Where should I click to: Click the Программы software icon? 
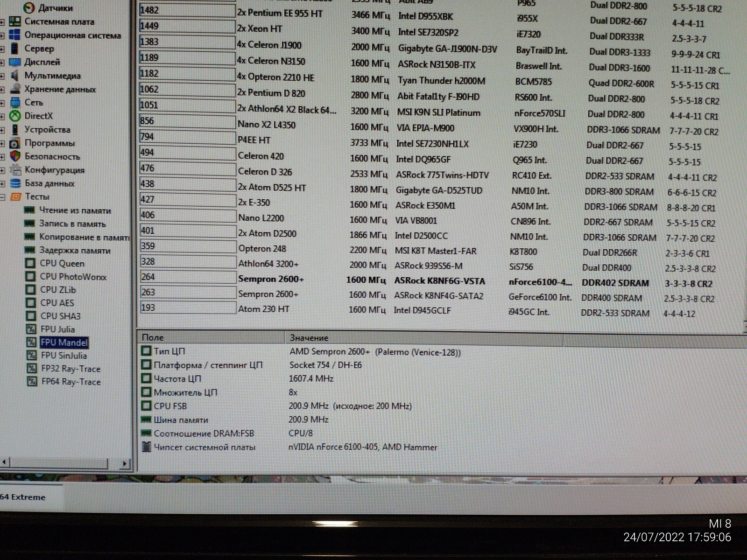pyautogui.click(x=15, y=143)
